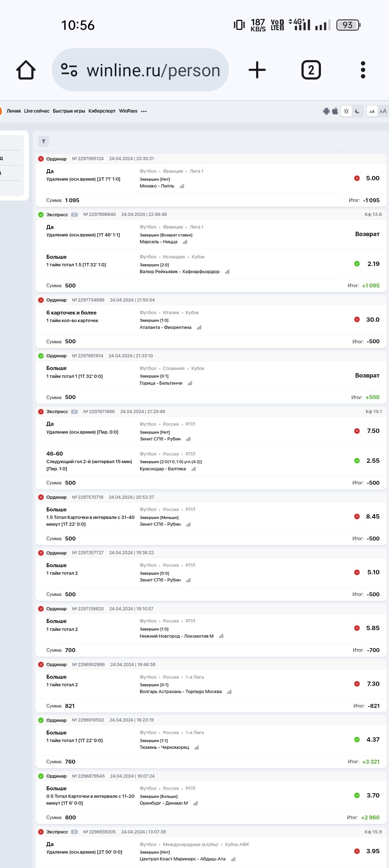The height and width of the screenshot is (868, 389).
Task: Switch to the dark theme
Action: [x=357, y=111]
